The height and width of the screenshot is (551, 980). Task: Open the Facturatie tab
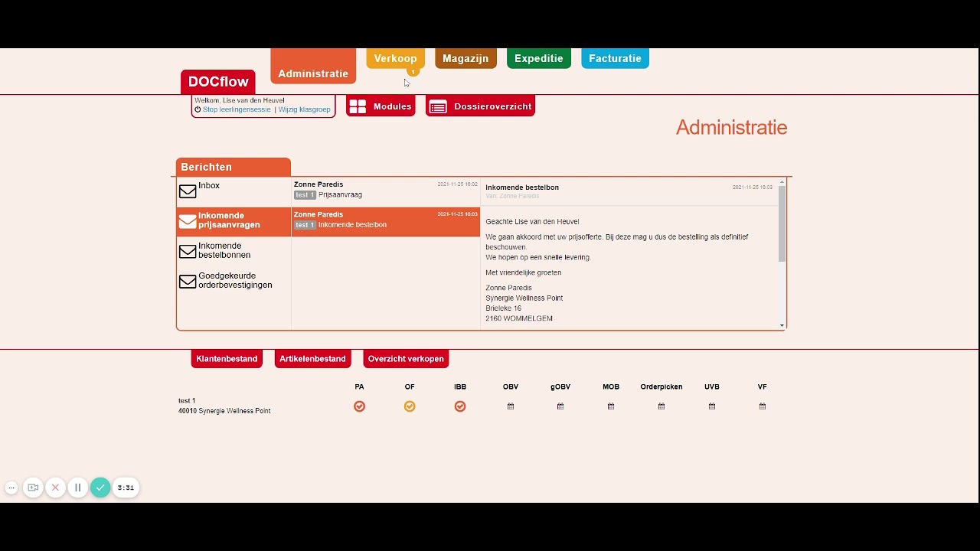pyautogui.click(x=615, y=58)
